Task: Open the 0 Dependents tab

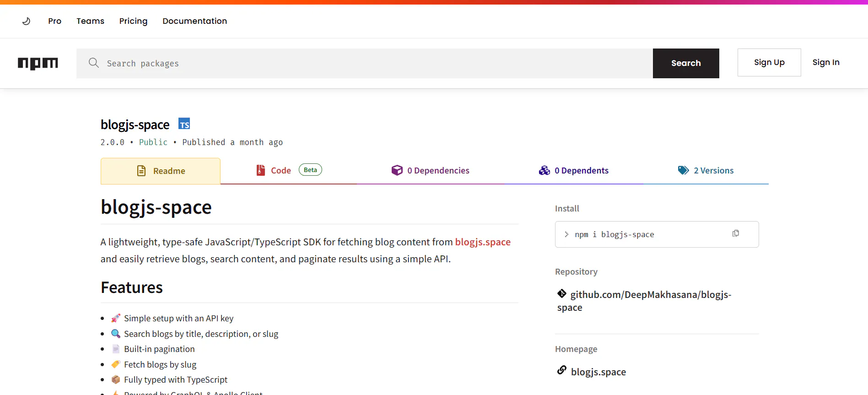Action: [x=573, y=171]
